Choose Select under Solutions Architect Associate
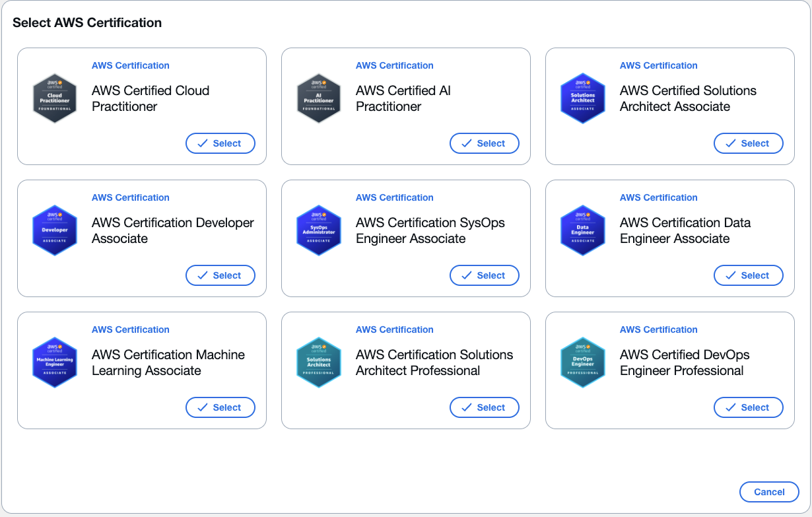The height and width of the screenshot is (517, 812). click(x=748, y=143)
